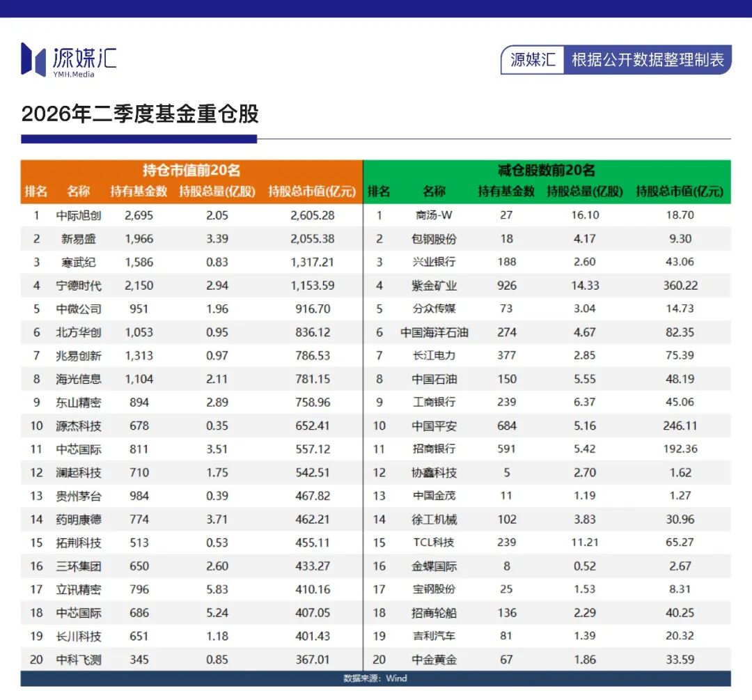Select market value 2,055.38

(x=312, y=239)
